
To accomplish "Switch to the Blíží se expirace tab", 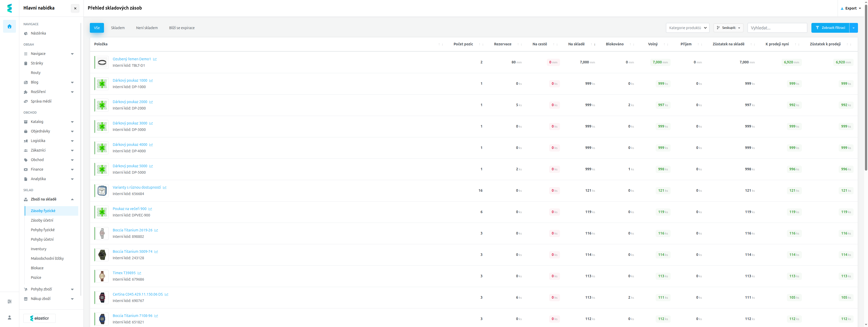I will pyautogui.click(x=182, y=28).
